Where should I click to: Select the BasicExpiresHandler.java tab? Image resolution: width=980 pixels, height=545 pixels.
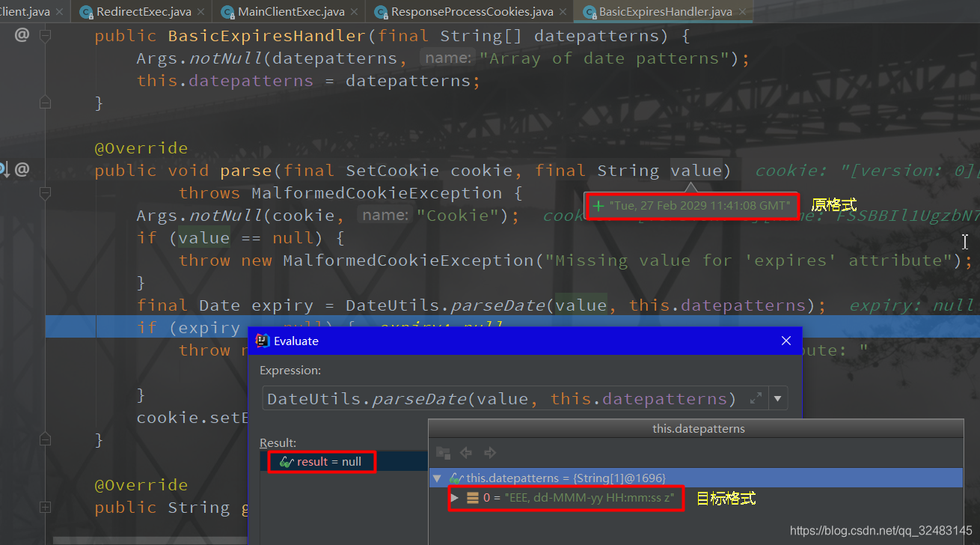tap(665, 11)
